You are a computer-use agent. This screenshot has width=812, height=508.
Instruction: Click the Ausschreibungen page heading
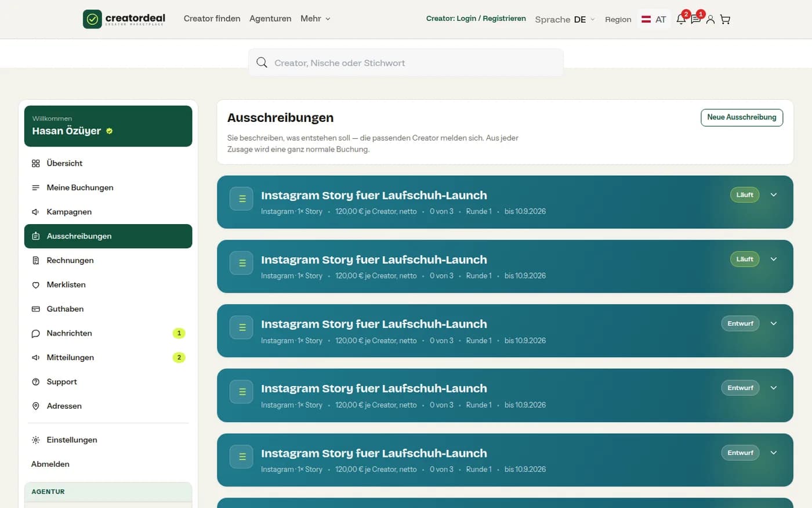click(x=281, y=118)
